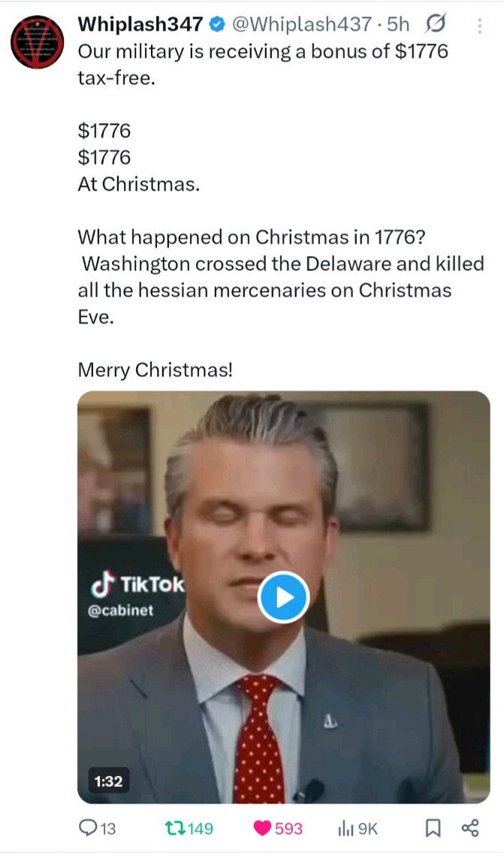Open the @Whiplash437 handle link
Image resolution: width=504 pixels, height=860 pixels.
click(302, 25)
